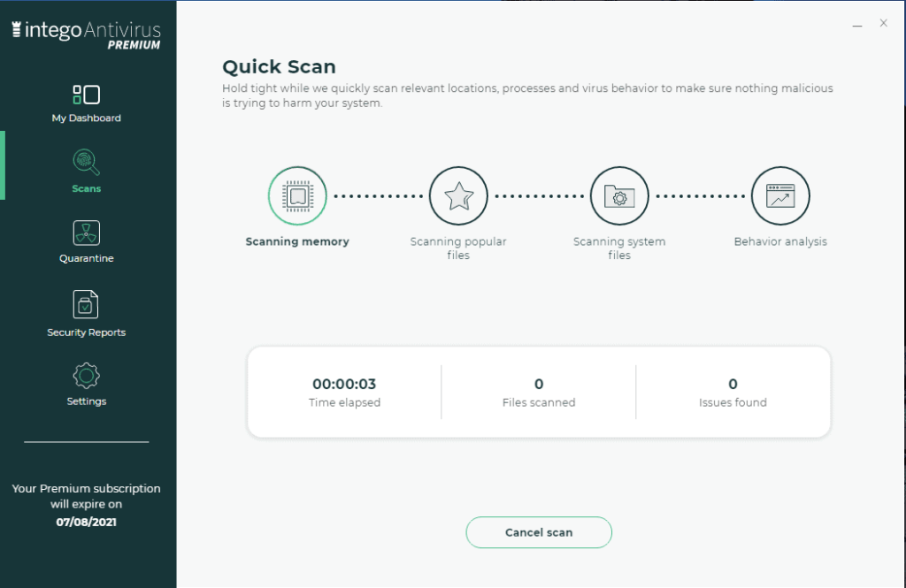Minimize the Intego window
This screenshot has height=588, width=906.
point(856,24)
